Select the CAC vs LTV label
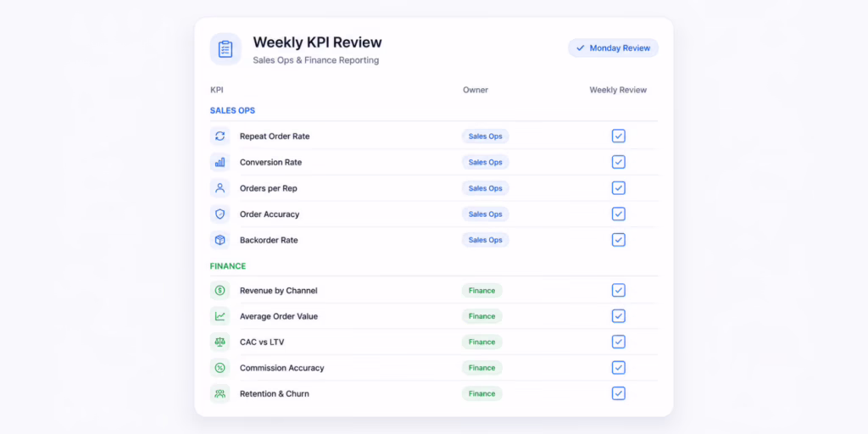The image size is (868, 434). (x=262, y=342)
